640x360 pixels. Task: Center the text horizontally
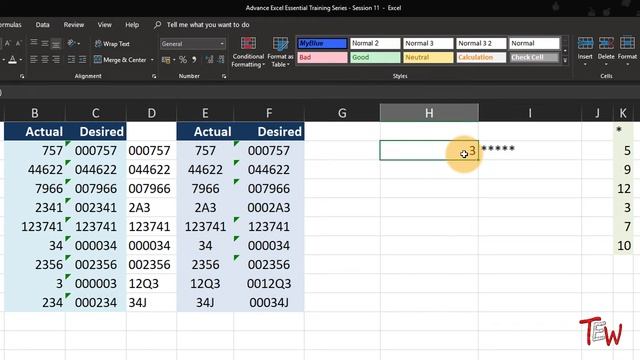pyautogui.click(x=45, y=60)
